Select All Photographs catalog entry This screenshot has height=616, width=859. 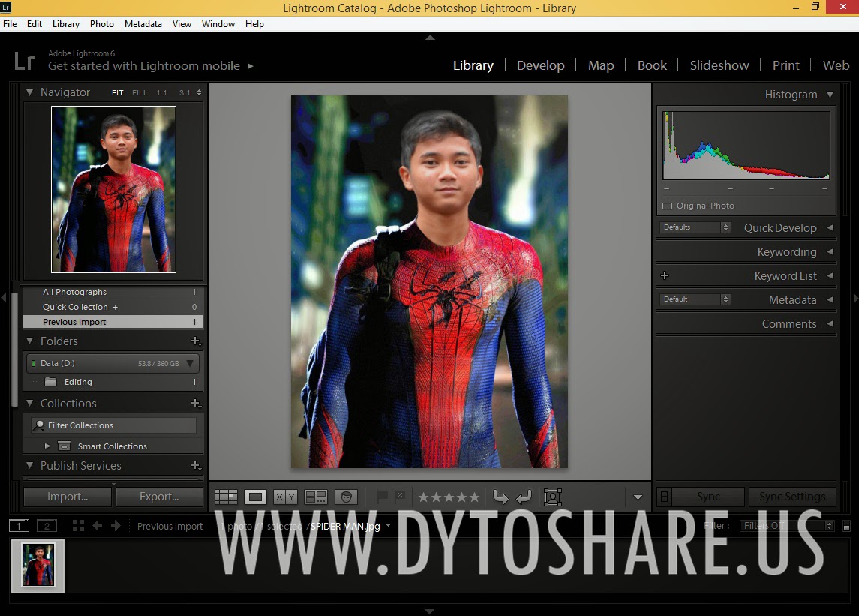coord(113,292)
